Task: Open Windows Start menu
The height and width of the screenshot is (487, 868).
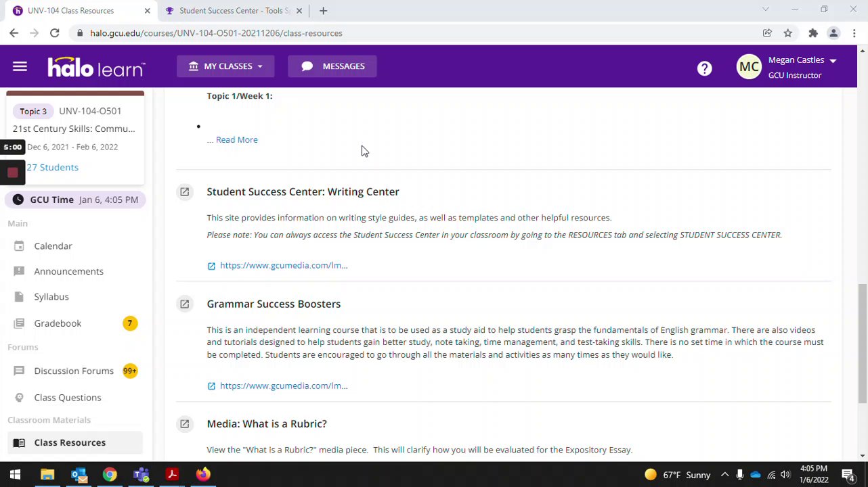Action: click(15, 475)
